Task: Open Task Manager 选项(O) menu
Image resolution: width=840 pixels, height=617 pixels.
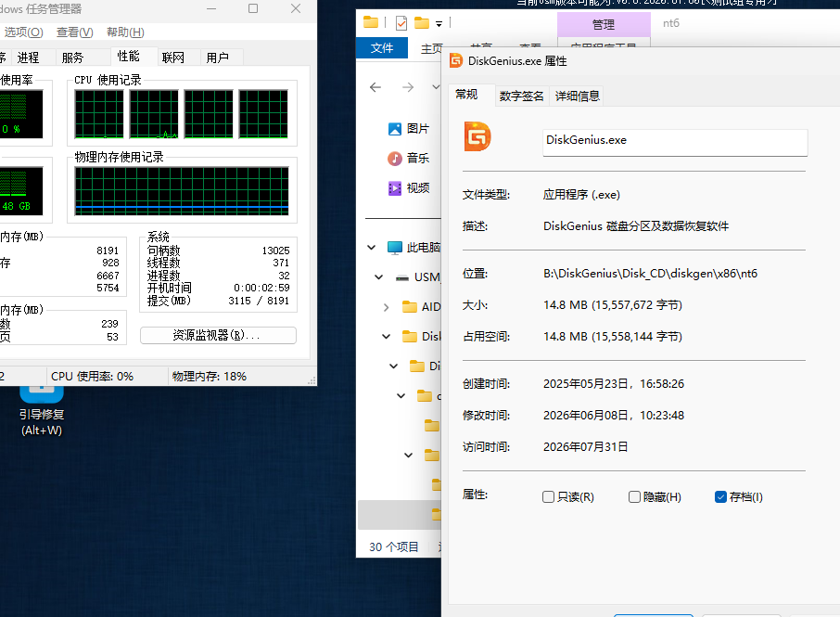Action: [23, 32]
